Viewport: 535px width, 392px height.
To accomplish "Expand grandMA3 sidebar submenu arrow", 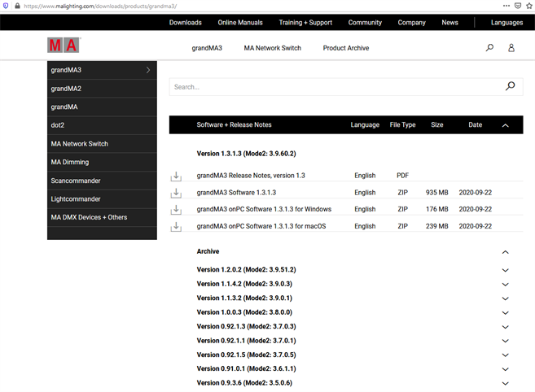I will pyautogui.click(x=147, y=70).
